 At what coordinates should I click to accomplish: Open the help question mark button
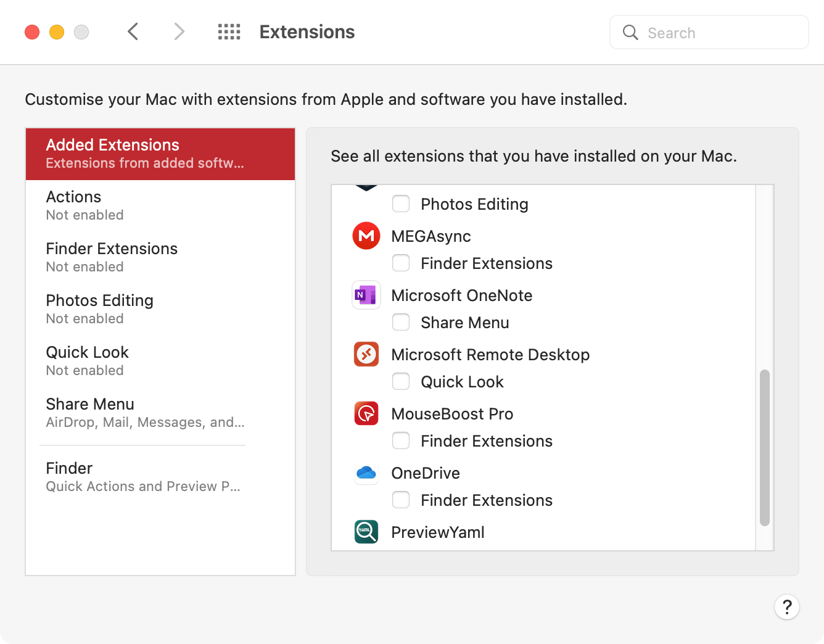pos(787,607)
